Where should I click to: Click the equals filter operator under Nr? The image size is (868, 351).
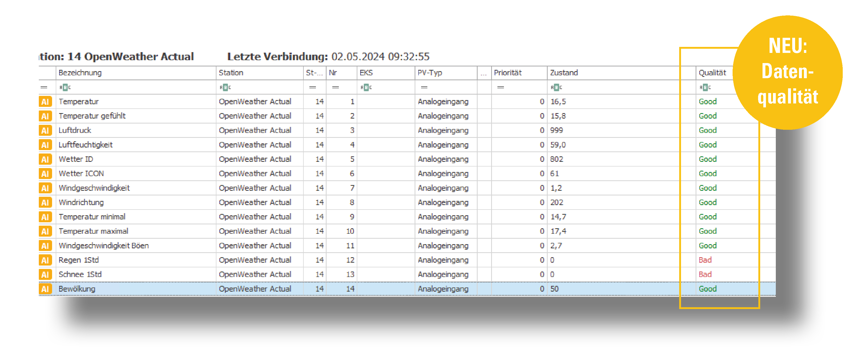tap(335, 87)
